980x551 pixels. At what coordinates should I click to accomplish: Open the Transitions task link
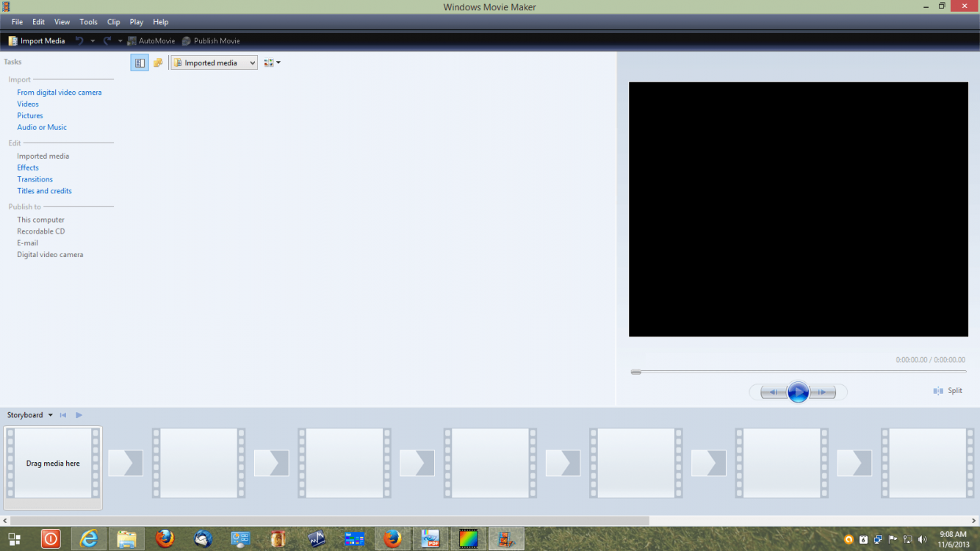(x=35, y=180)
